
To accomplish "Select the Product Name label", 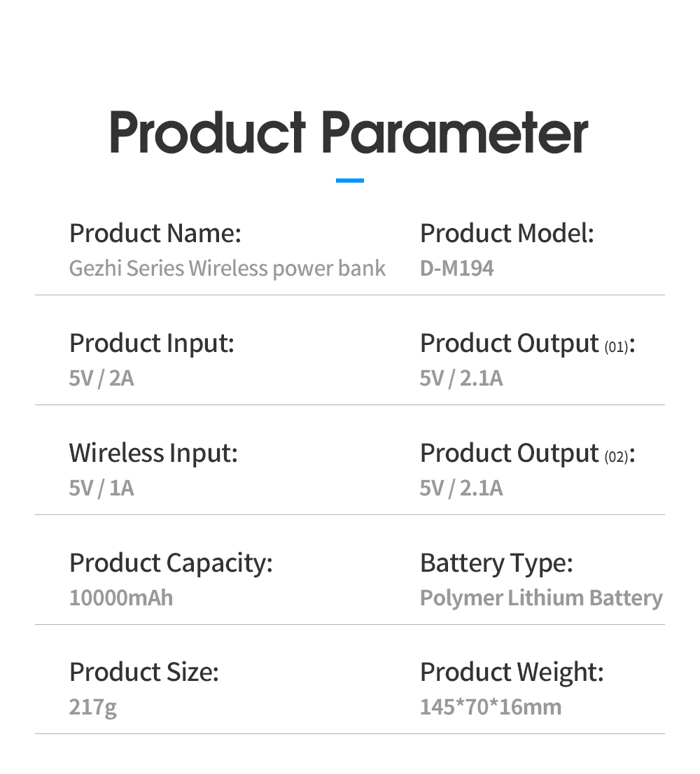I will [155, 233].
